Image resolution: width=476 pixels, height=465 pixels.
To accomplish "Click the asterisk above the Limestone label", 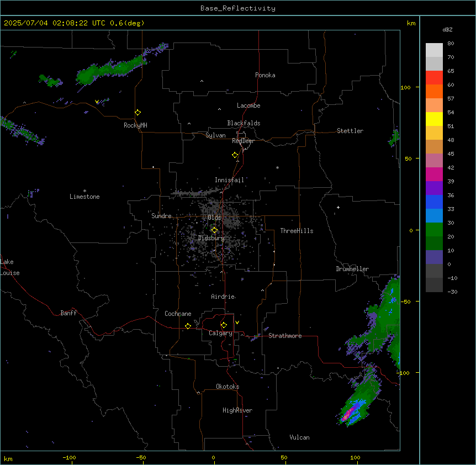I will coord(84,191).
